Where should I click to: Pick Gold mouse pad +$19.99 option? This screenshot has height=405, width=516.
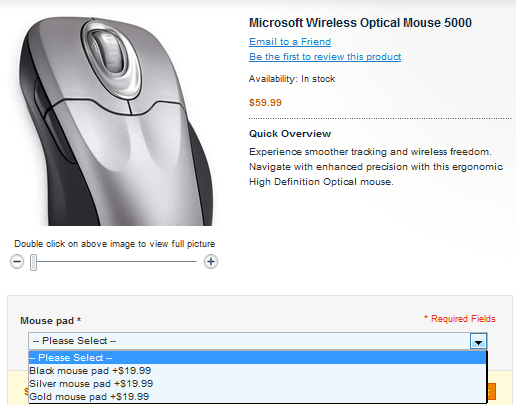click(x=257, y=397)
